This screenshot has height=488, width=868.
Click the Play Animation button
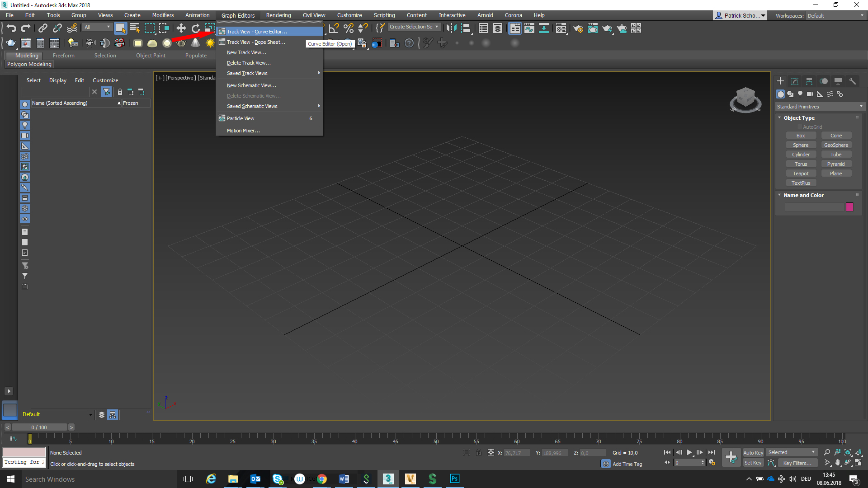coord(689,452)
